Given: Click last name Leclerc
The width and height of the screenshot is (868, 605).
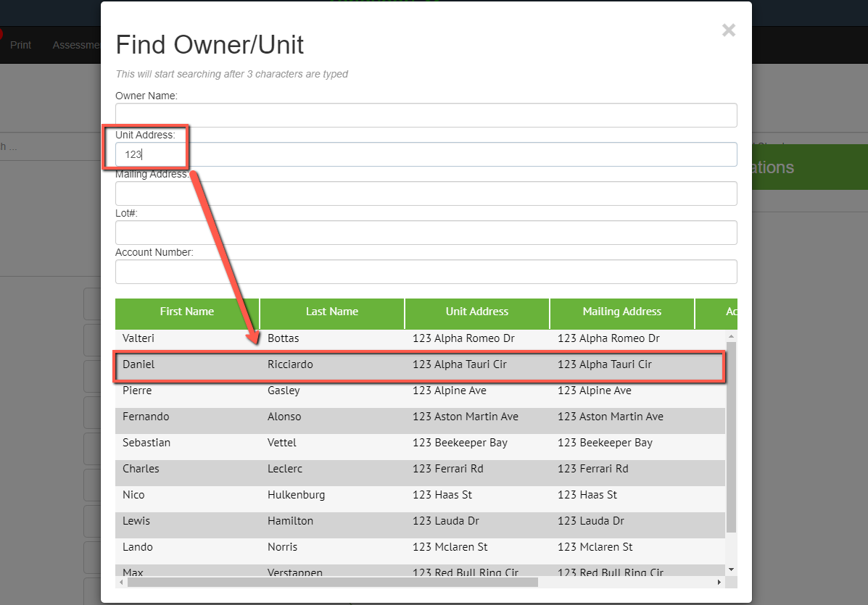Looking at the screenshot, I should 284,468.
